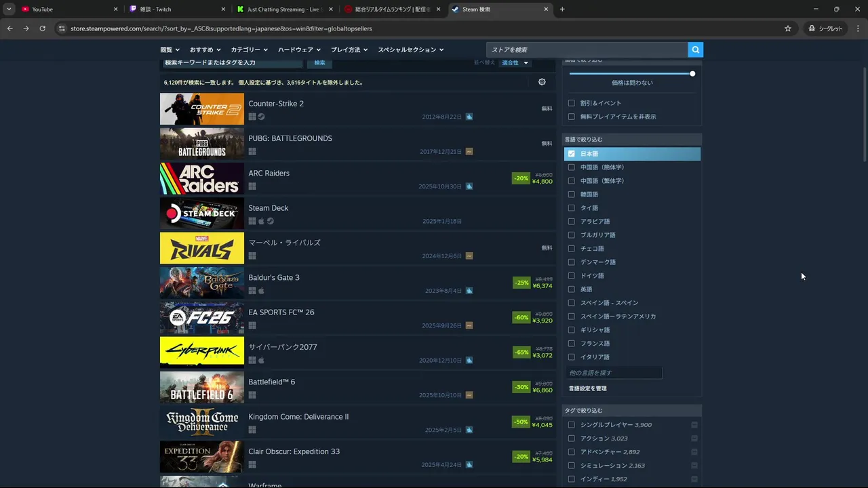This screenshot has width=868, height=488.
Task: Click exclude tag icon for シミュレーション
Action: pos(694,466)
